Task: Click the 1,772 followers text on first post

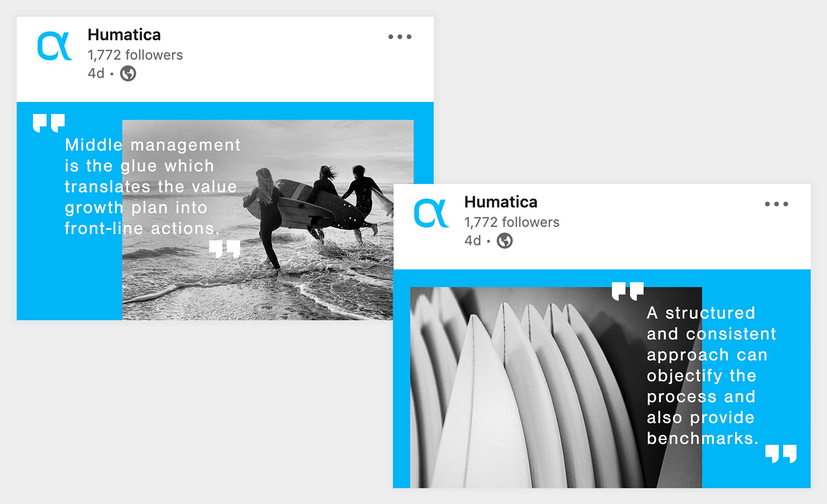Action: pyautogui.click(x=135, y=55)
